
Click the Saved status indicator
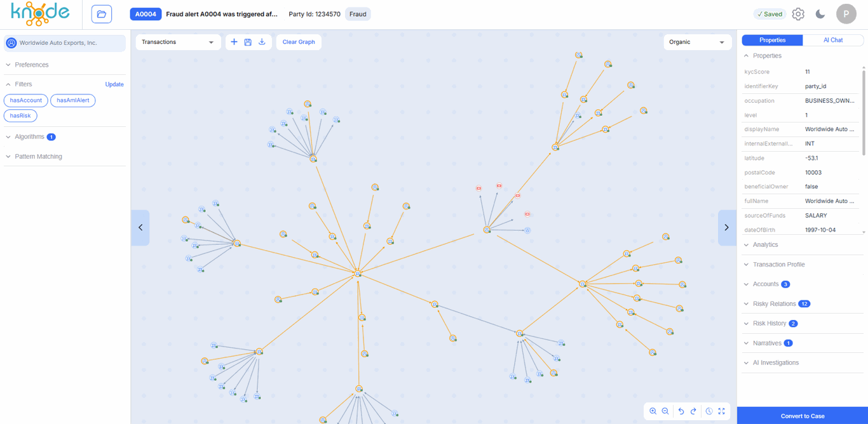click(770, 14)
